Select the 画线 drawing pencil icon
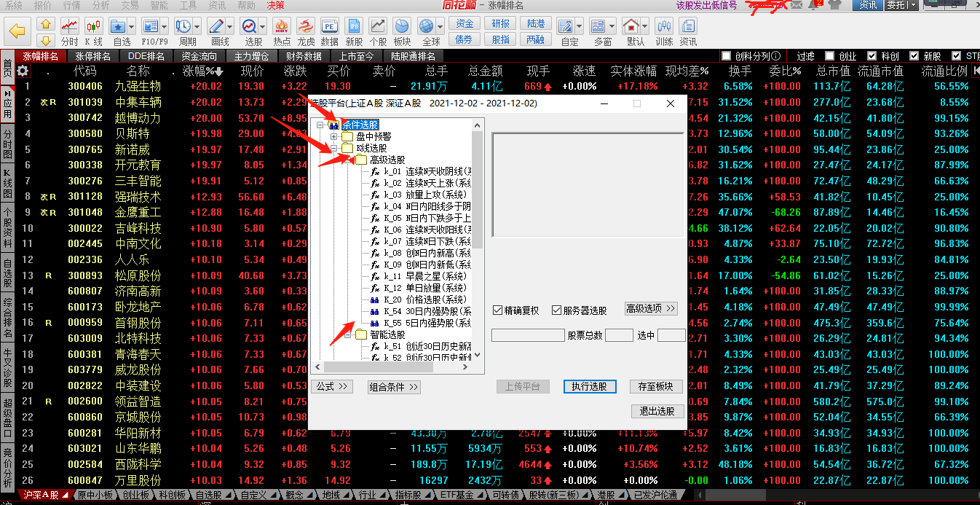 point(216,26)
